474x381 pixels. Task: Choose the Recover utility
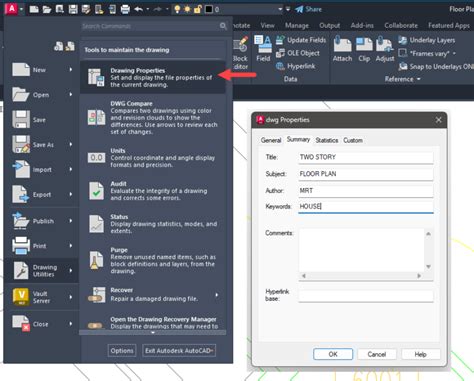tap(153, 294)
